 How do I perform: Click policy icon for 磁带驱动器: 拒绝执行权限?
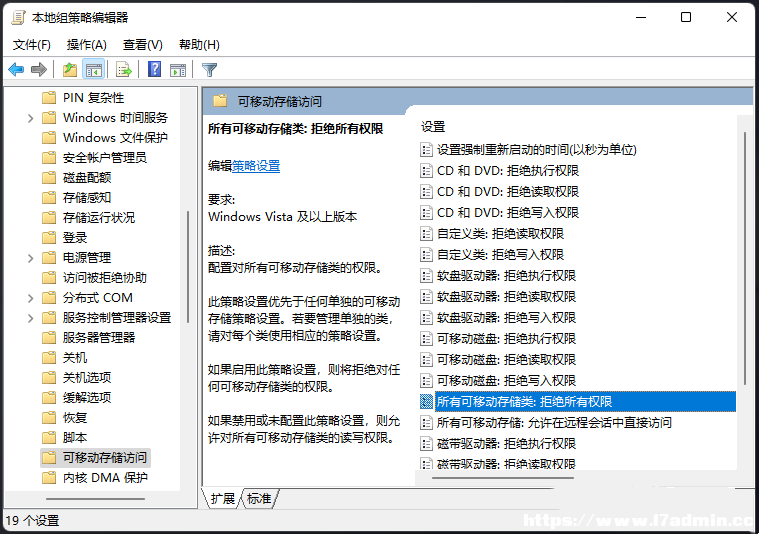coord(426,443)
